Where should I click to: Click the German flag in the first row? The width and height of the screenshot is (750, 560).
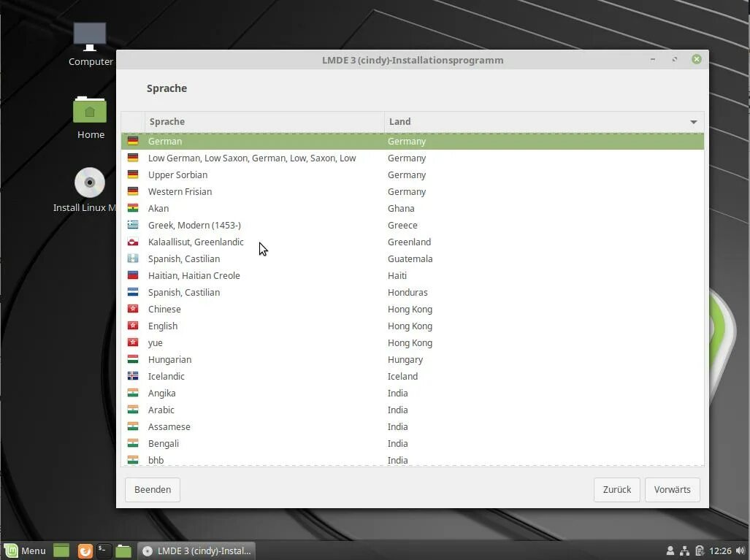pyautogui.click(x=133, y=141)
